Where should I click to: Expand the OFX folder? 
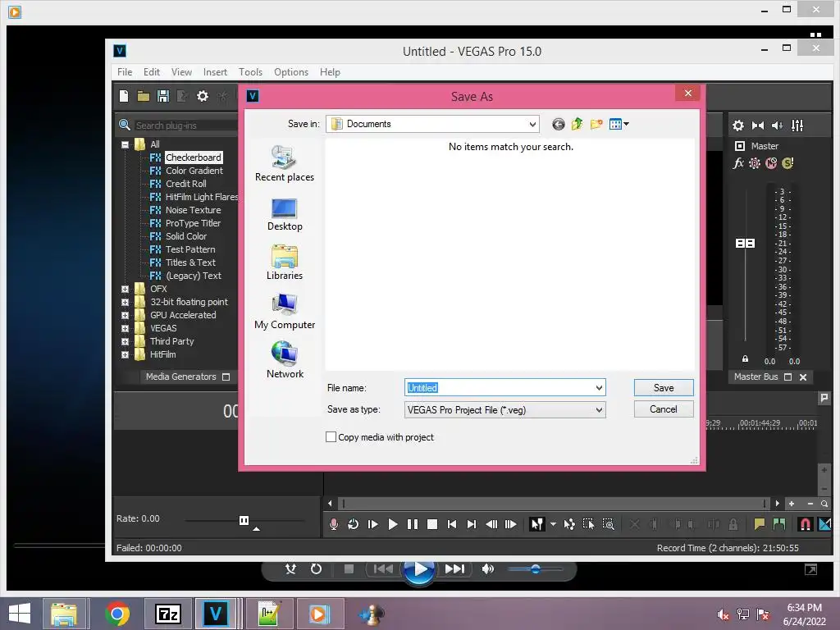[125, 289]
